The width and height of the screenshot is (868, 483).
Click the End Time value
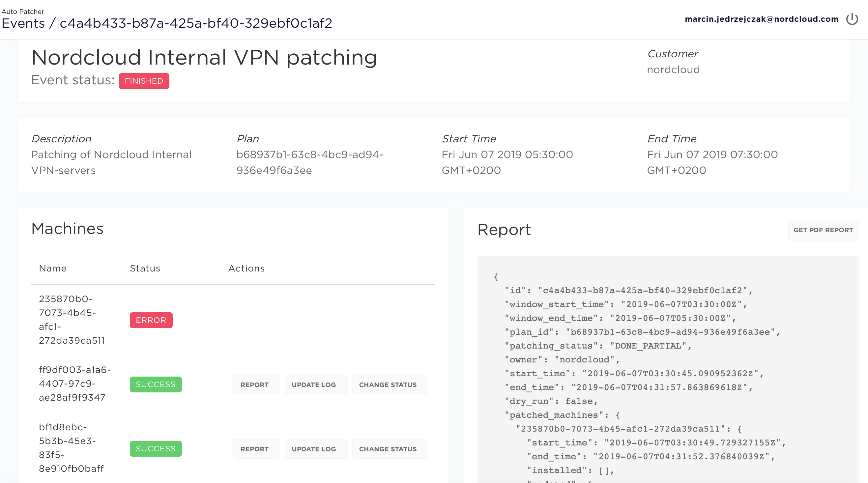[x=712, y=162]
